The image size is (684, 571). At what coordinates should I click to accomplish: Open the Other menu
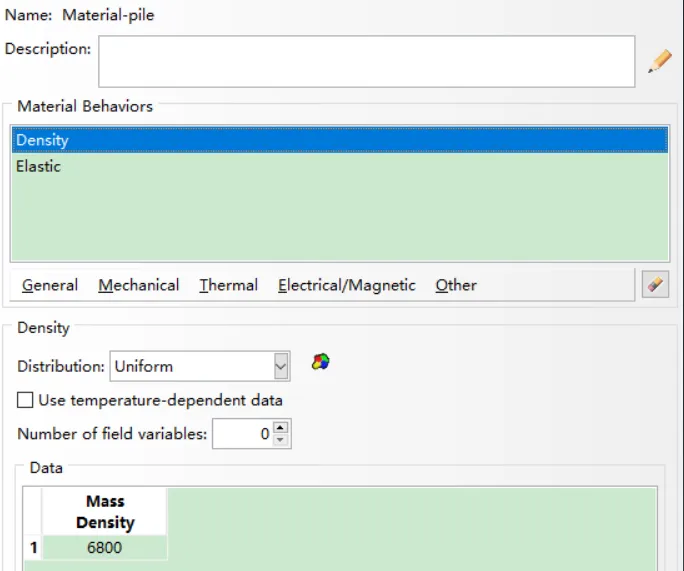pos(456,285)
